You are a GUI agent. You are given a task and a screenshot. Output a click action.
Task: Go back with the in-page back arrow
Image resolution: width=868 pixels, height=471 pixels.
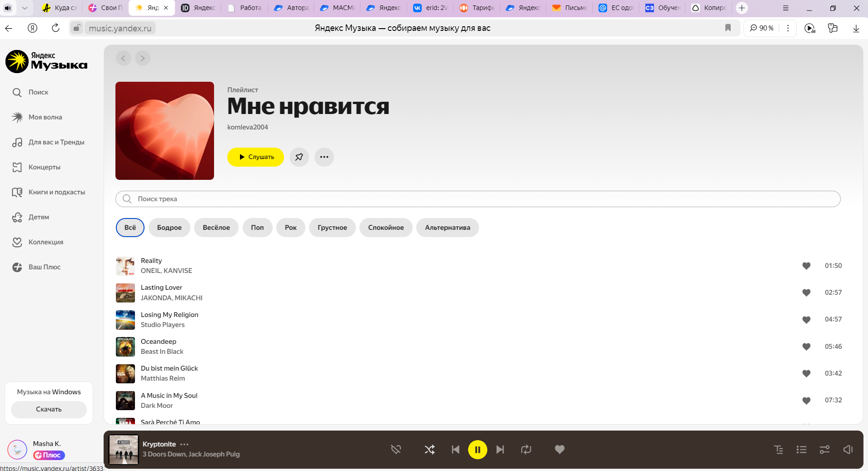[123, 58]
